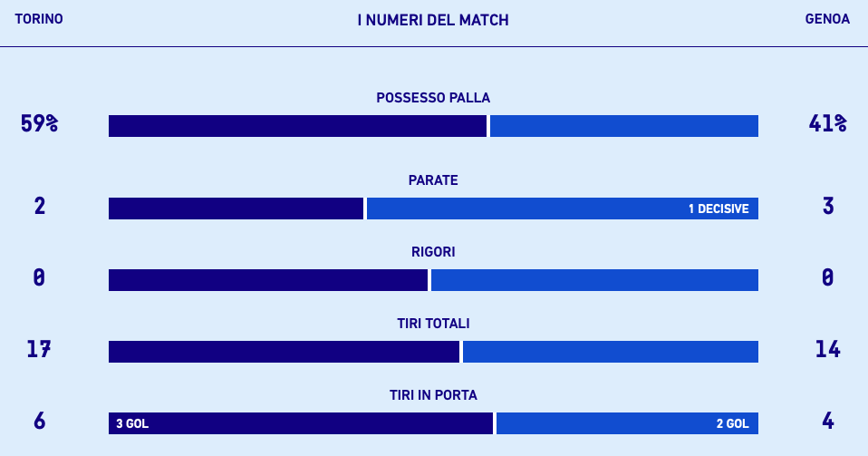Viewport: 868px width, 456px height.
Task: Click the TIRI TOTALI label
Action: point(433,324)
